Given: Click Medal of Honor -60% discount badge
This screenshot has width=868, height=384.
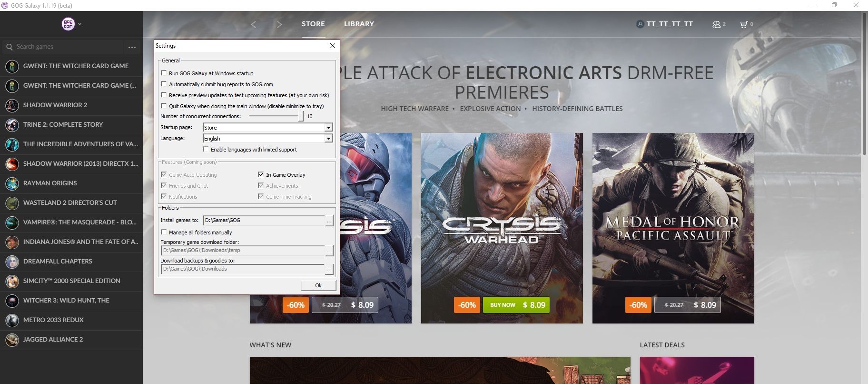Looking at the screenshot, I should coord(638,305).
